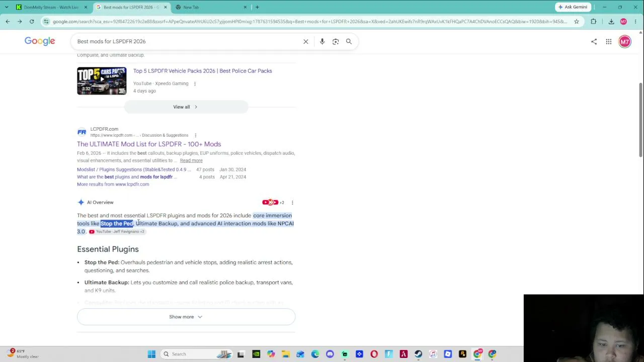Open Modlist / Plugins Suggestions thread link

[x=134, y=169]
